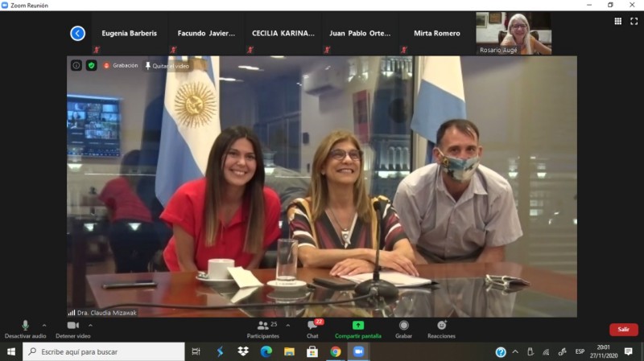
Task: Open clock and date flyout
Action: click(604, 351)
